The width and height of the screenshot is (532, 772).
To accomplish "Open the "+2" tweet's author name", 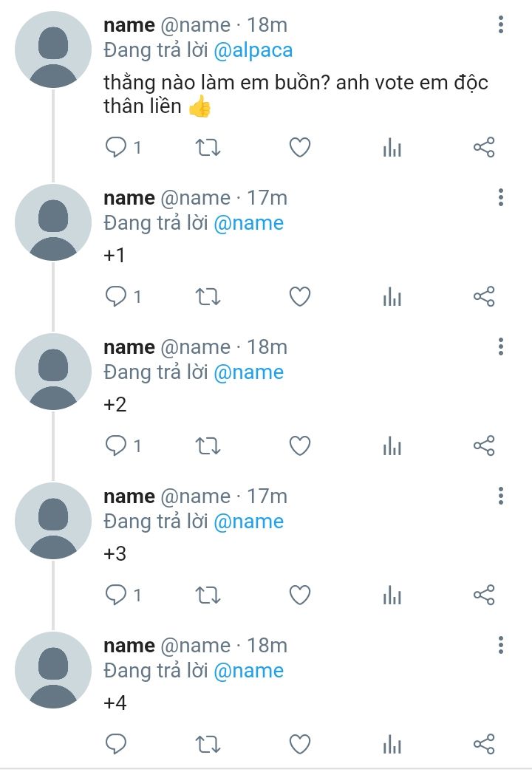I will click(x=129, y=347).
